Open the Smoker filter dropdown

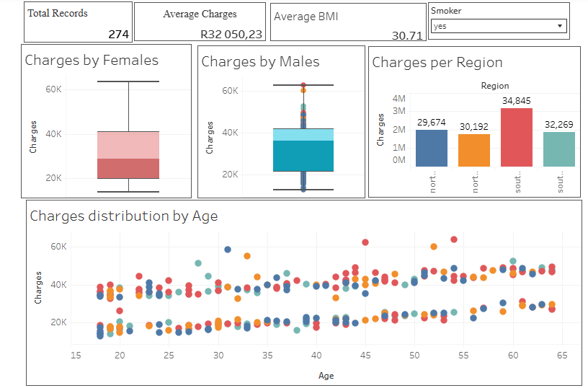497,26
